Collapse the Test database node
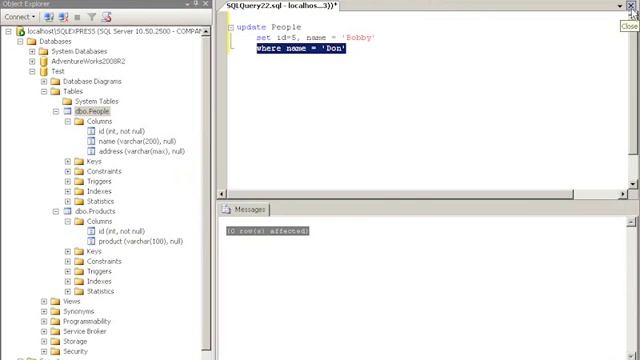Image resolution: width=640 pixels, height=360 pixels. [32, 71]
